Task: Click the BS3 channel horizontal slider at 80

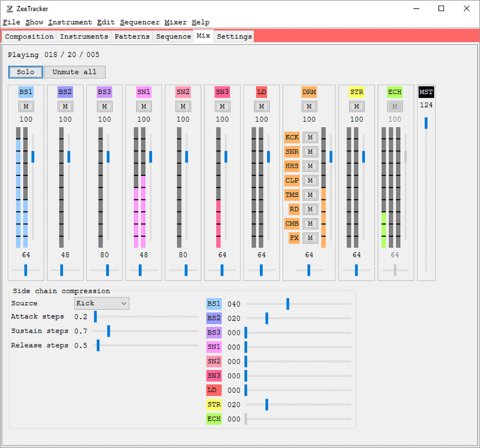Action: pos(107,270)
